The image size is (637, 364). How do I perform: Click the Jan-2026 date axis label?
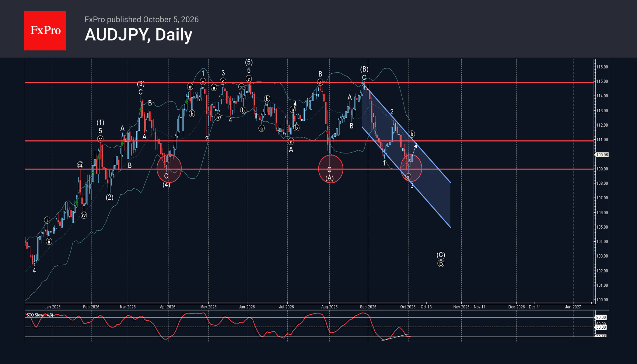pos(52,307)
